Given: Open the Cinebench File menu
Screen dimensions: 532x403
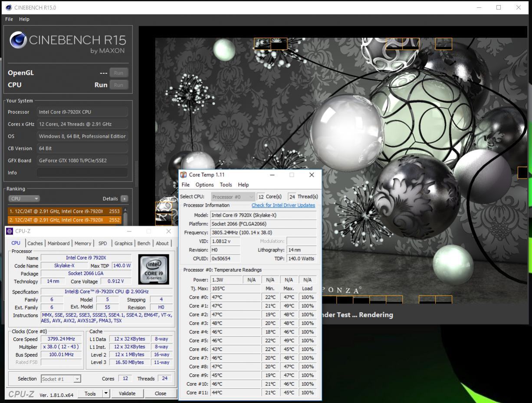Looking at the screenshot, I should pos(9,19).
